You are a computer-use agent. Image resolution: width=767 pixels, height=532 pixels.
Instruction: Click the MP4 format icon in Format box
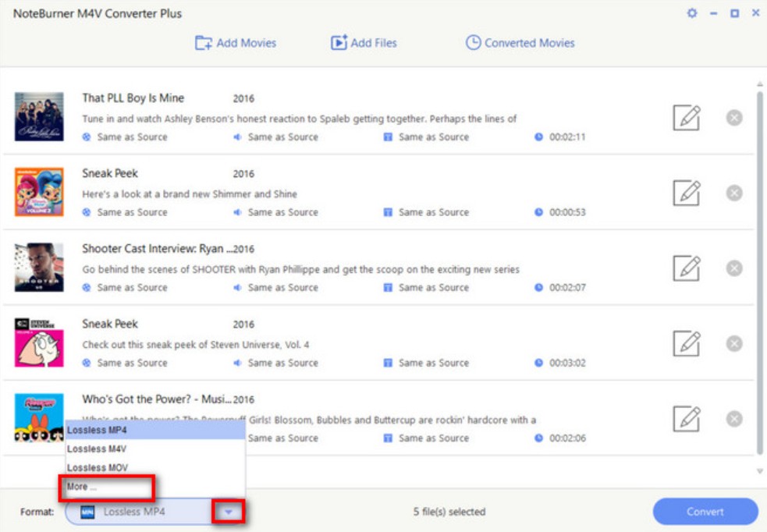(x=87, y=512)
